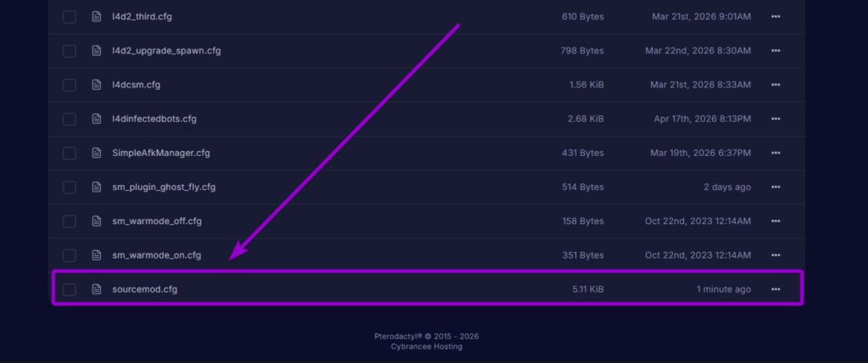Click file icon beside l4d2_third.cfg
Viewport: 868px width, 363px height.
[x=96, y=17]
